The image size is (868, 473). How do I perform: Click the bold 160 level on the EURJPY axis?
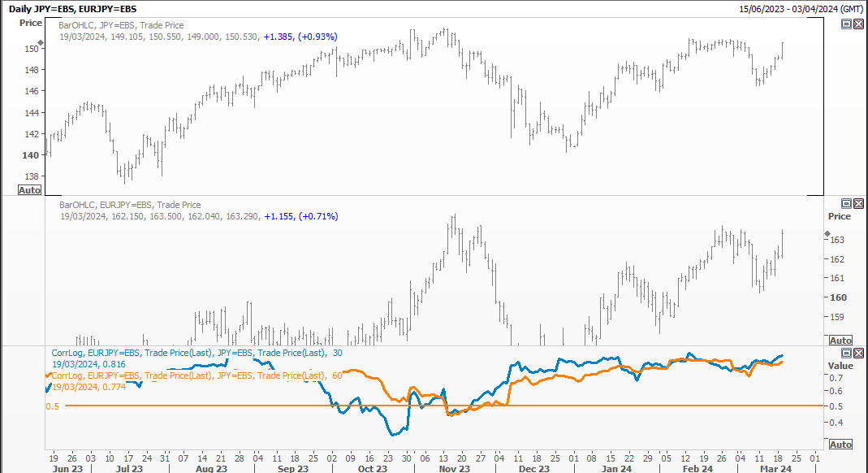tap(838, 297)
